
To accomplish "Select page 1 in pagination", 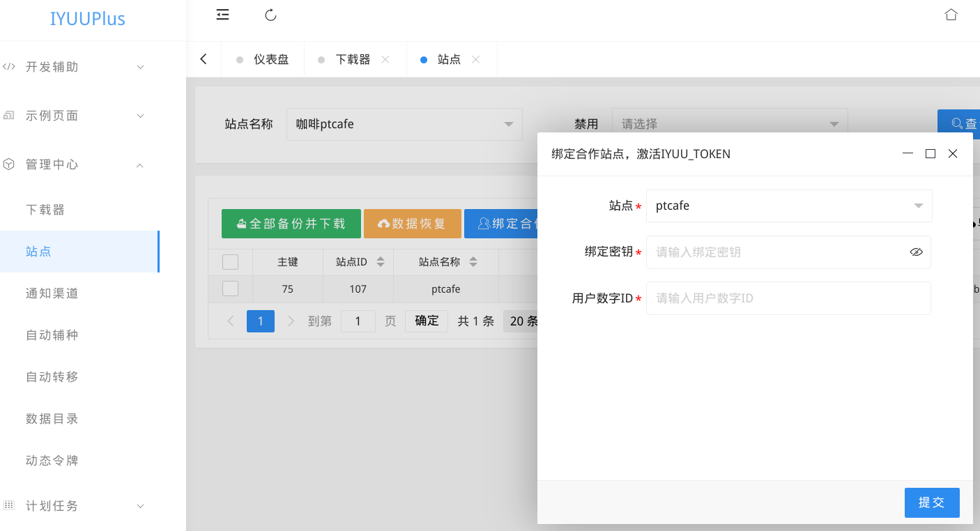I will click(x=261, y=321).
